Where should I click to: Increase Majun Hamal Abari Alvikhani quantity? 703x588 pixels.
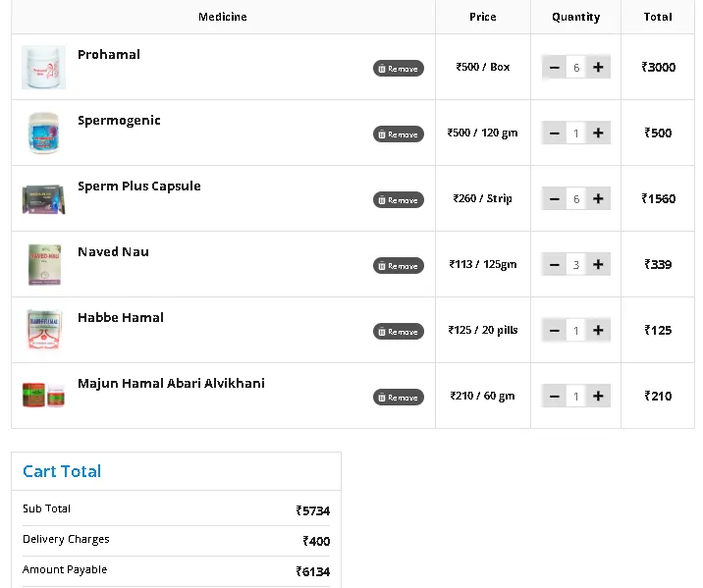tap(598, 396)
